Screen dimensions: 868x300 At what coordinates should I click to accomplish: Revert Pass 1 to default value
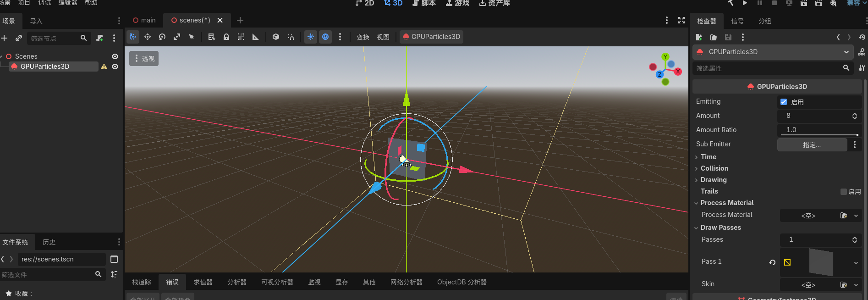pos(772,262)
